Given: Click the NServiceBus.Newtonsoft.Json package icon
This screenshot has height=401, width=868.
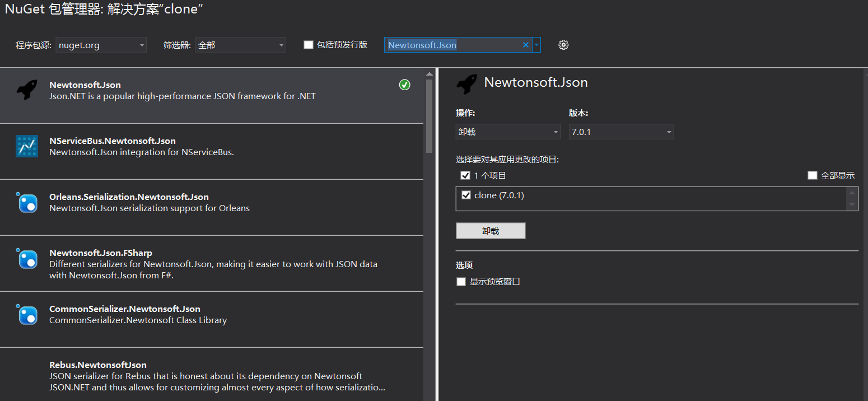Looking at the screenshot, I should coord(27,146).
